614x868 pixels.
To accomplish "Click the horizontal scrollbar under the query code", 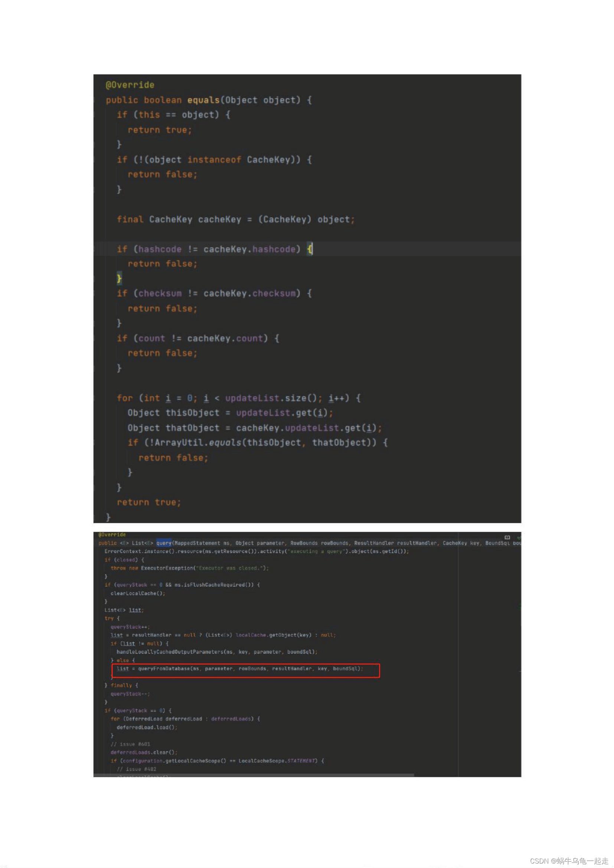I will tap(254, 775).
